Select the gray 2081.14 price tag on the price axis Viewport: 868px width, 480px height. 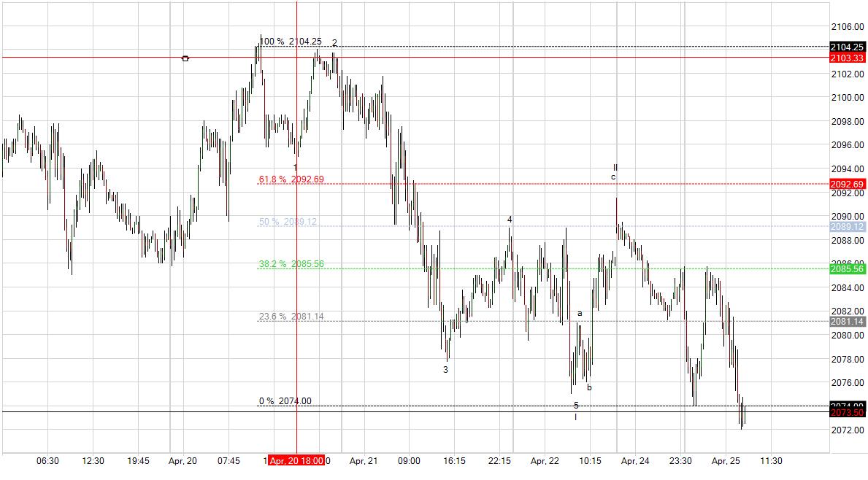847,322
